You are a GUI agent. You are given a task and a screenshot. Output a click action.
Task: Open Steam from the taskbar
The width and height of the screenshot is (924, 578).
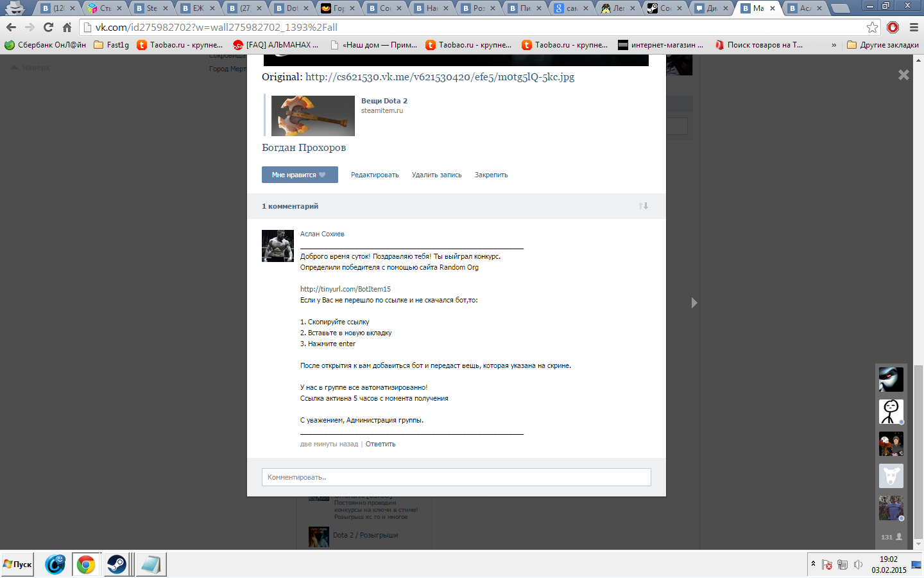[x=117, y=565]
